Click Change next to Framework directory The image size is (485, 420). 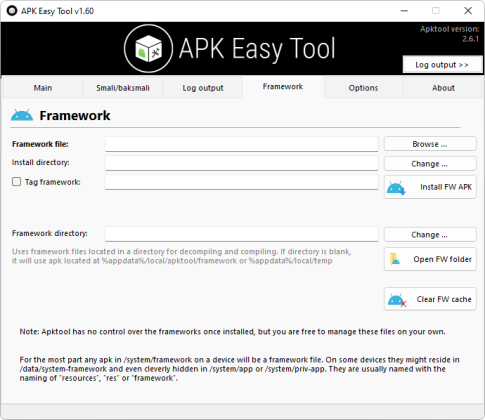pyautogui.click(x=430, y=235)
